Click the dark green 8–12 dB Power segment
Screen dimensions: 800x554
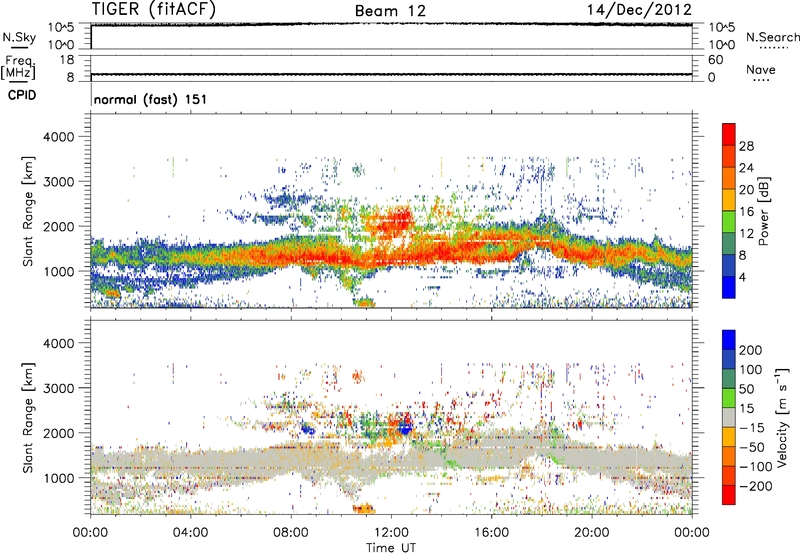(x=729, y=243)
